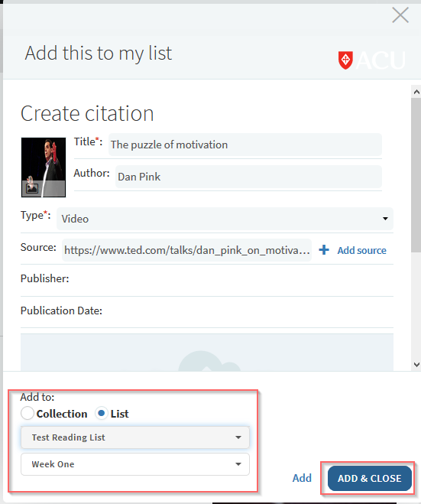
Task: Select the Collection radio button
Action: click(x=28, y=413)
